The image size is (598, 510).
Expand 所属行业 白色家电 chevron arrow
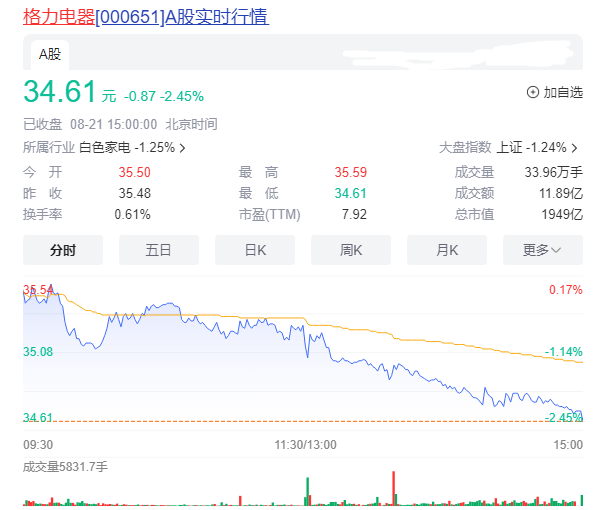(182, 148)
